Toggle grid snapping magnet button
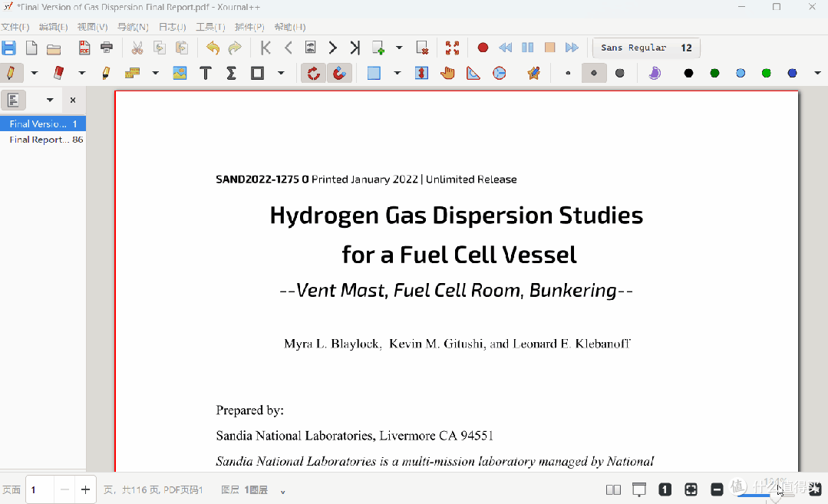Viewport: 828px width, 504px height. (x=339, y=73)
